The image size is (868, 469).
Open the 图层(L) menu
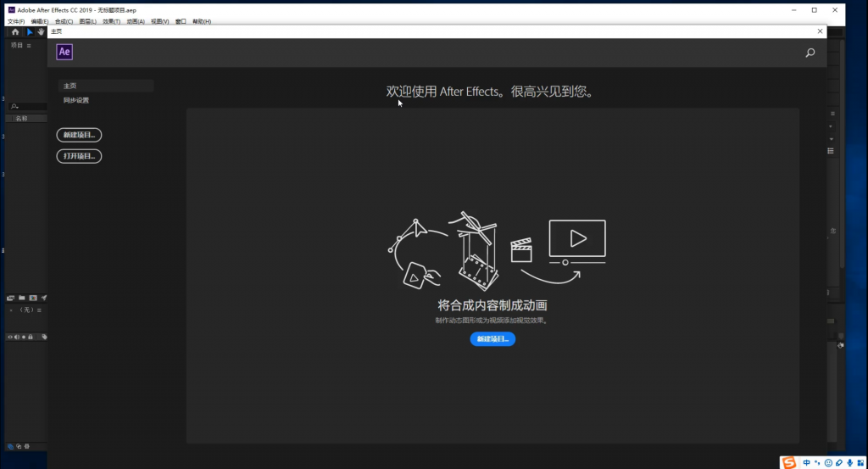pyautogui.click(x=87, y=21)
